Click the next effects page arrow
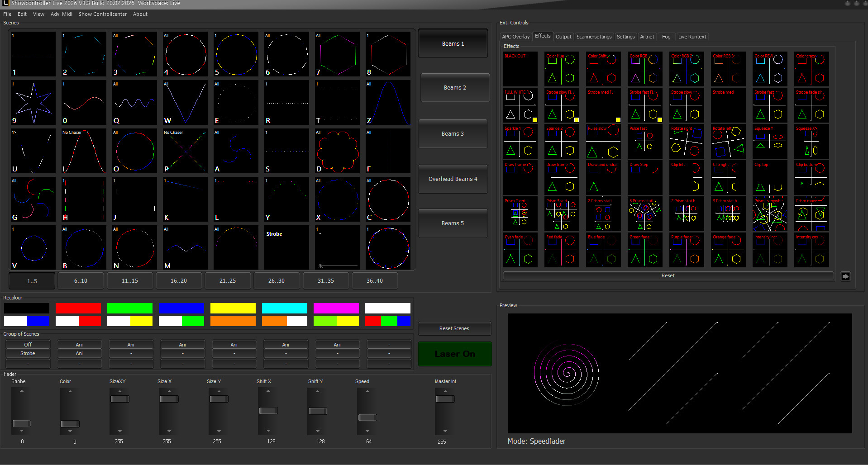Image resolution: width=868 pixels, height=465 pixels. click(x=845, y=276)
